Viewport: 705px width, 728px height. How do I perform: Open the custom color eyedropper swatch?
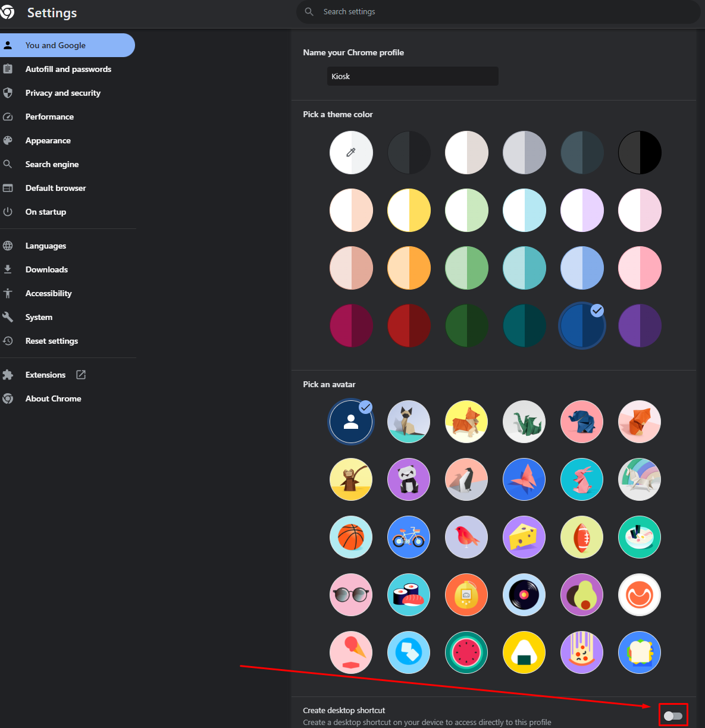[352, 153]
